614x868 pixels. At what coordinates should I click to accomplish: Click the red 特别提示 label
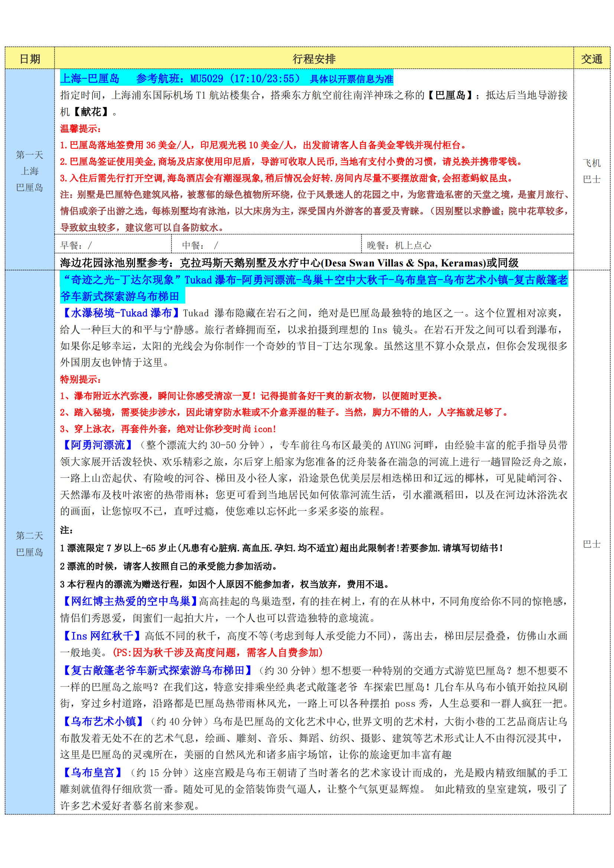[81, 379]
